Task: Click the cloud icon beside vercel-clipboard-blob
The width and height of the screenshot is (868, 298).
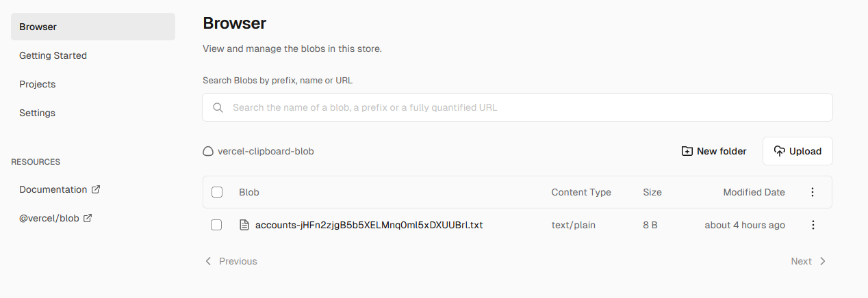Action: pos(208,151)
